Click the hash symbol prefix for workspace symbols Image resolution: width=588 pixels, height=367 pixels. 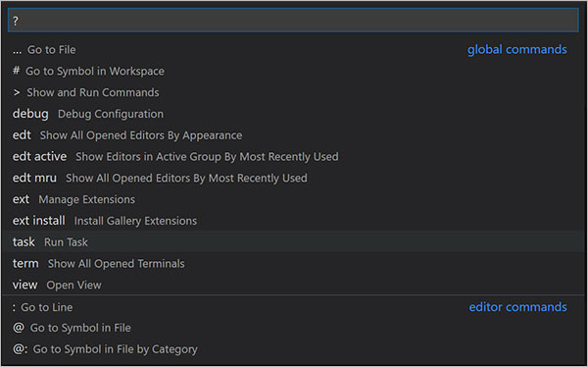[16, 71]
